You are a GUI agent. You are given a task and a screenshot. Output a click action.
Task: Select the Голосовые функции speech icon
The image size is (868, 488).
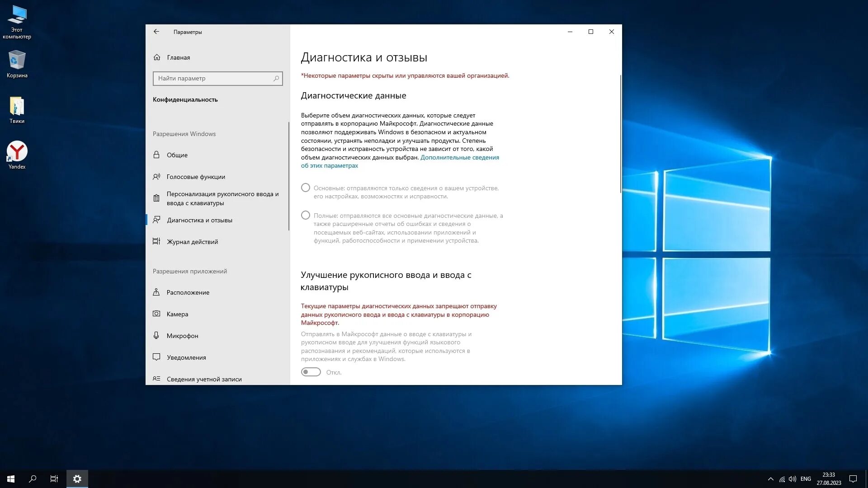click(x=156, y=177)
